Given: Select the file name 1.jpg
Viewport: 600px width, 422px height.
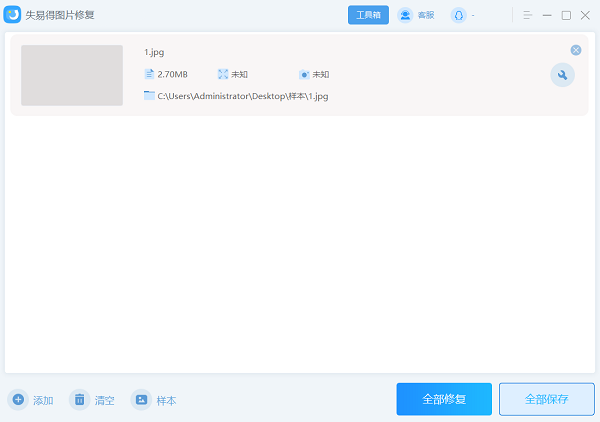Looking at the screenshot, I should click(154, 52).
